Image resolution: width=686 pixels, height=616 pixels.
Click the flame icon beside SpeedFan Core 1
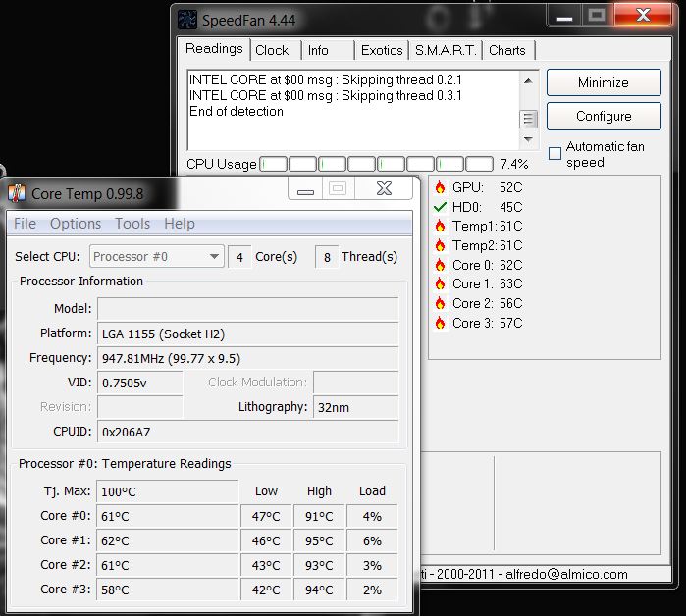click(x=440, y=283)
